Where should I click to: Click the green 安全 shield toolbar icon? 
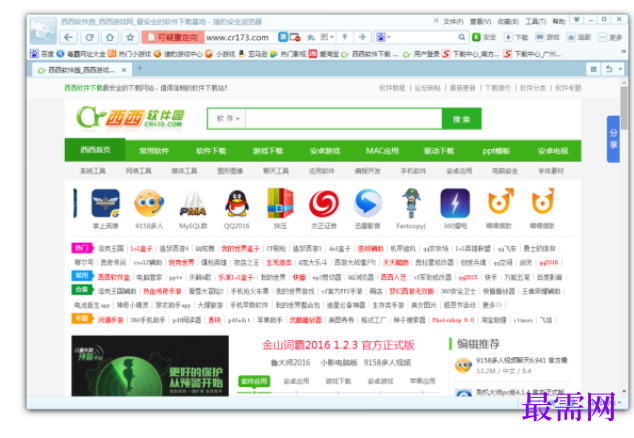pyautogui.click(x=484, y=37)
